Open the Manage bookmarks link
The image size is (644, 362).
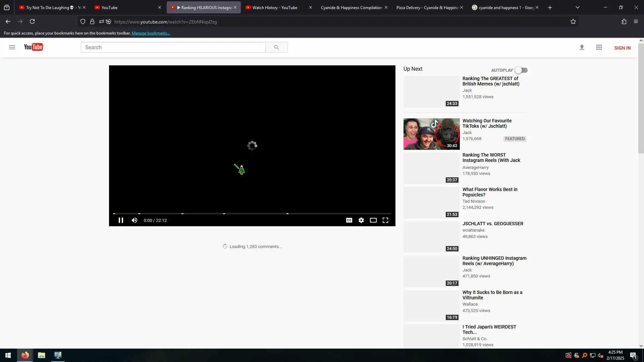(151, 33)
